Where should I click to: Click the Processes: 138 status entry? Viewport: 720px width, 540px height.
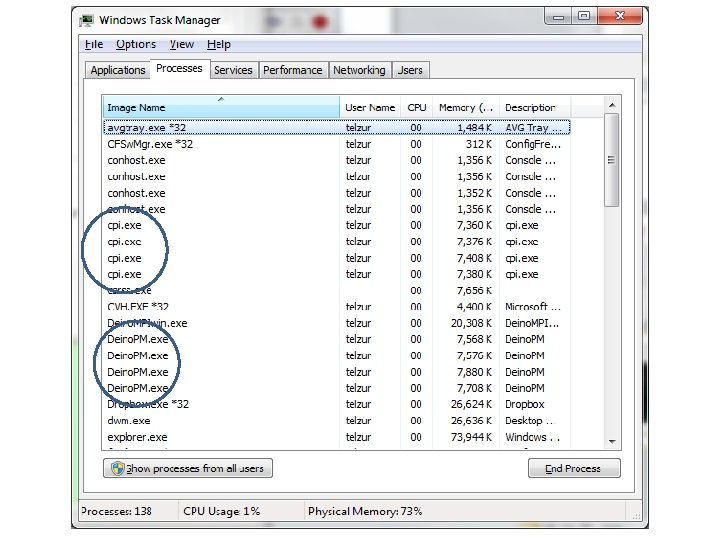pos(117,512)
